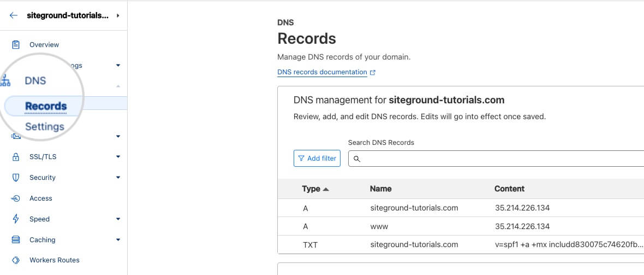This screenshot has height=275, width=644.
Task: Open the SSL/TLS section
Action: coord(43,157)
